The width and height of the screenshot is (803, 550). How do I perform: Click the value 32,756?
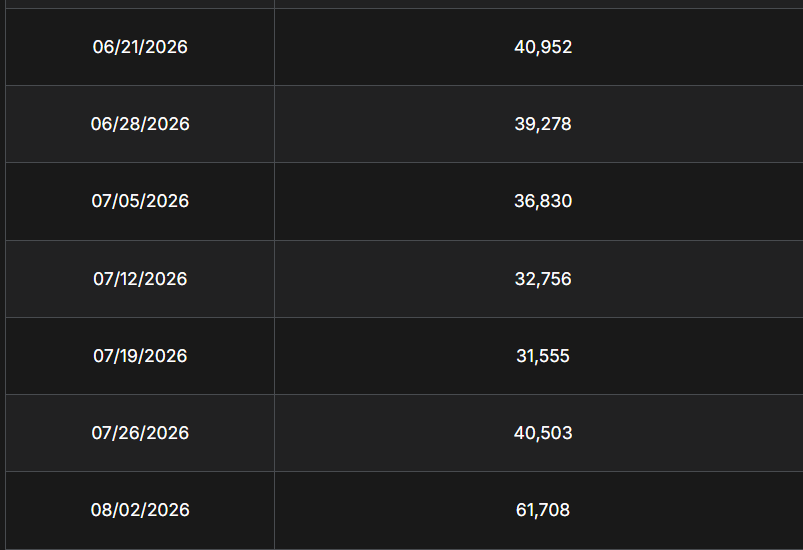coord(543,279)
